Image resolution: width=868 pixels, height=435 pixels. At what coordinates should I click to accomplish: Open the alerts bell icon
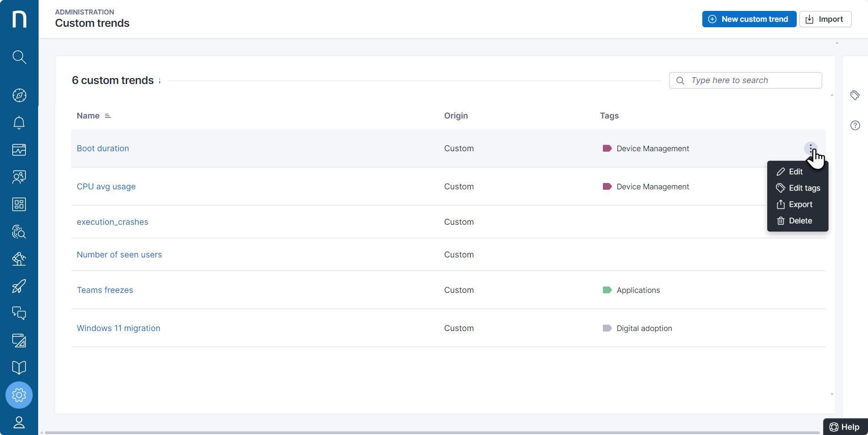(x=19, y=123)
